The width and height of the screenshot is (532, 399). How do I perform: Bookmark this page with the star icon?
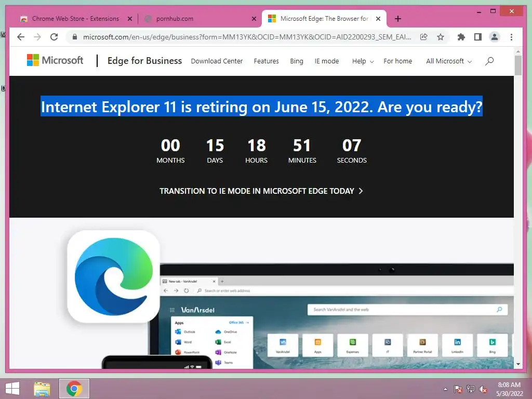click(441, 37)
